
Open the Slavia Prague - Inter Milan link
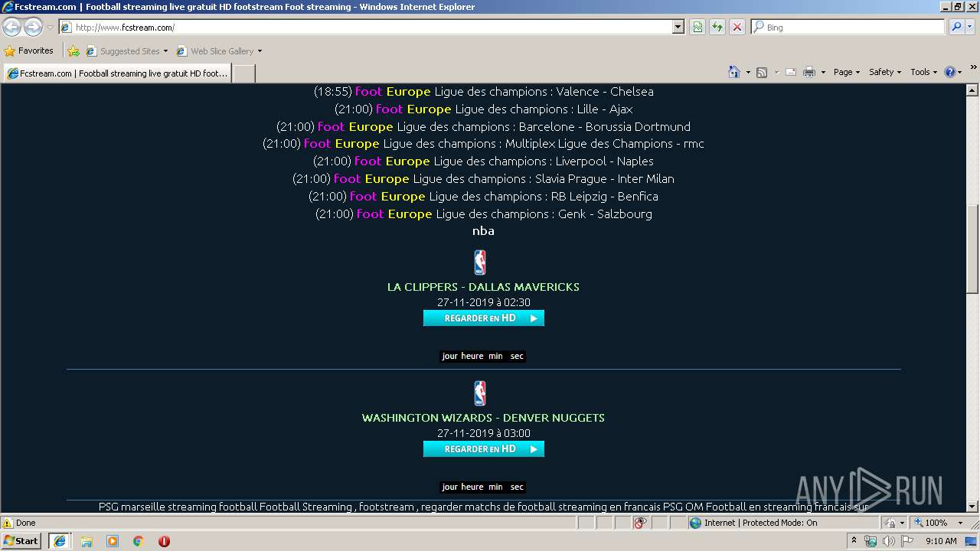tap(483, 178)
